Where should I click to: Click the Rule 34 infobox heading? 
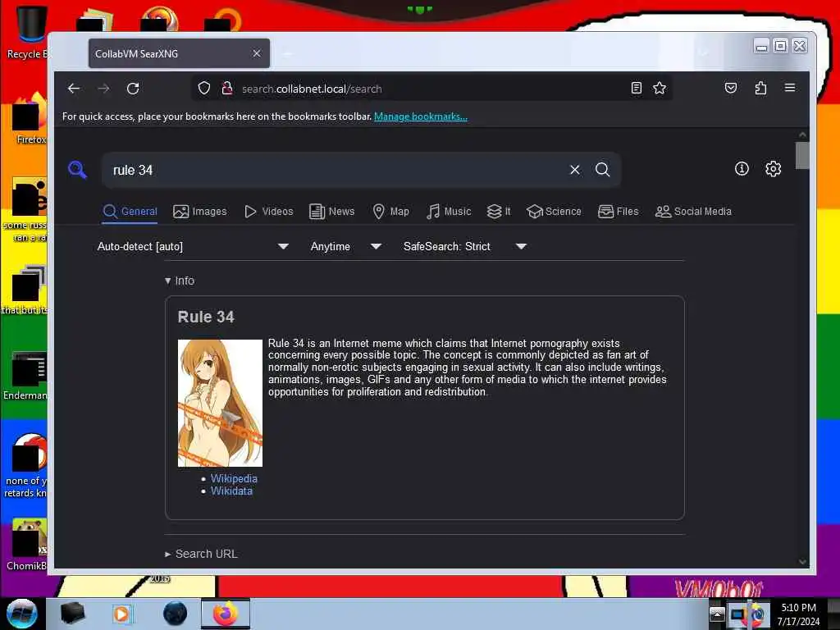pos(206,317)
